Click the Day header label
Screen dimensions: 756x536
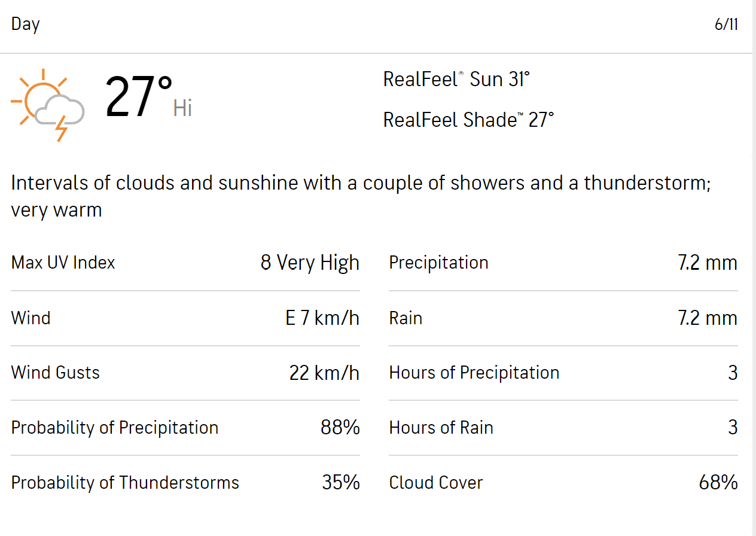click(25, 25)
